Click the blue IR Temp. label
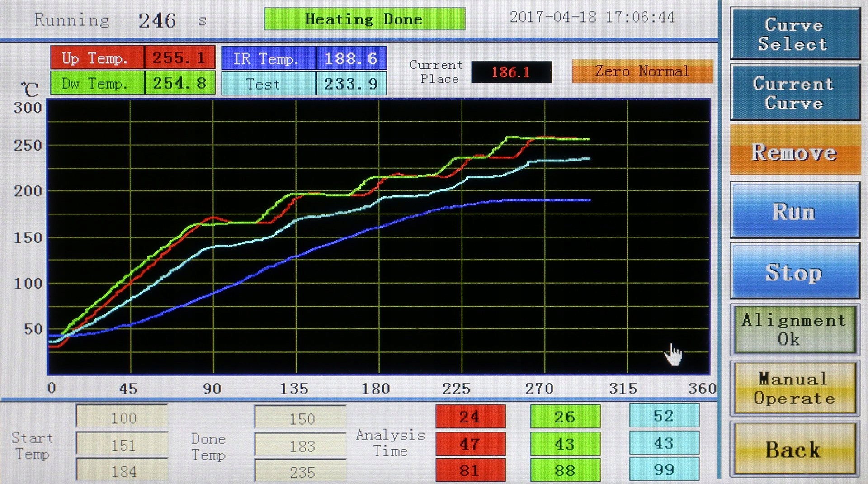Viewport: 868px width, 484px height. (x=269, y=58)
